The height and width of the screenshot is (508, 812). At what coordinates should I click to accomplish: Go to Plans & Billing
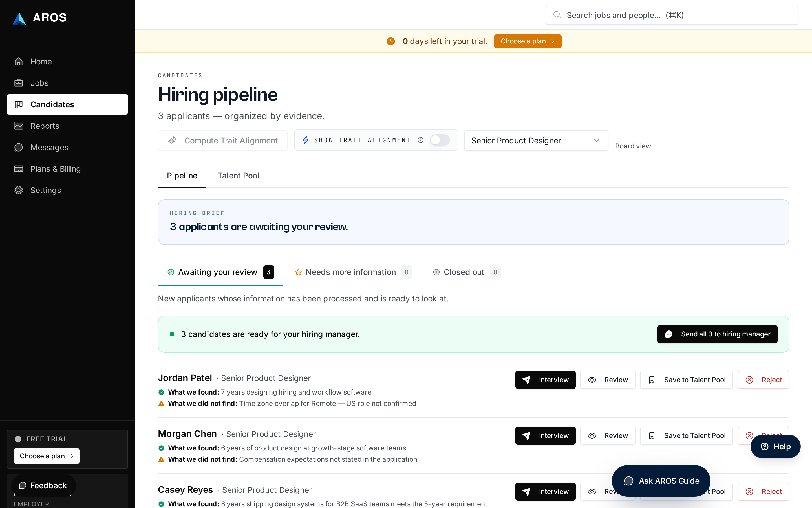coord(67,169)
